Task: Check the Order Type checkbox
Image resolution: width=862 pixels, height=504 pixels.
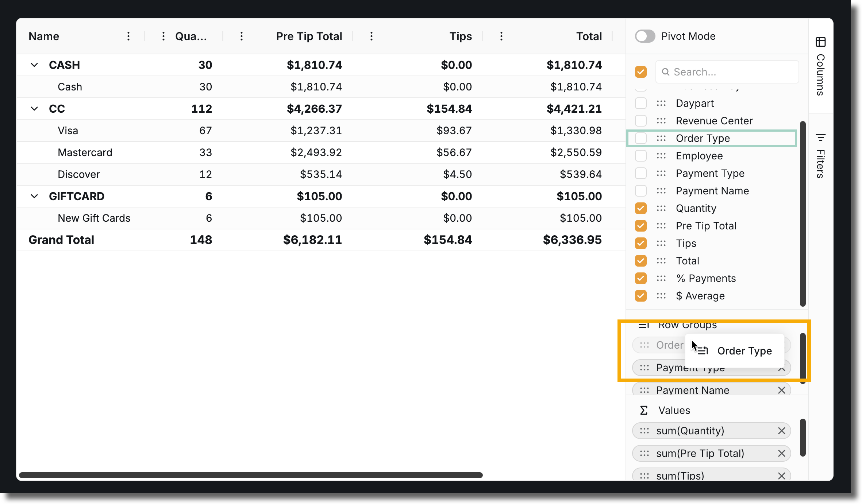Action: pyautogui.click(x=640, y=138)
